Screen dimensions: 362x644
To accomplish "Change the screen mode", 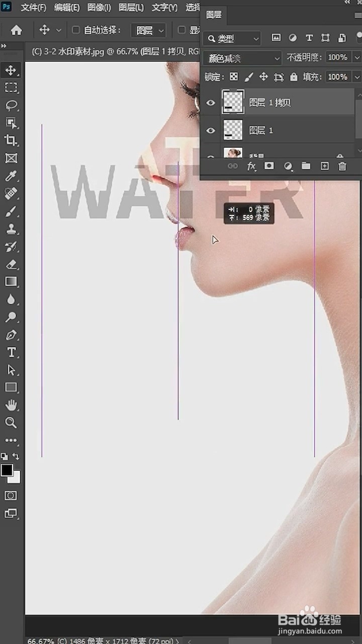I will pyautogui.click(x=11, y=514).
